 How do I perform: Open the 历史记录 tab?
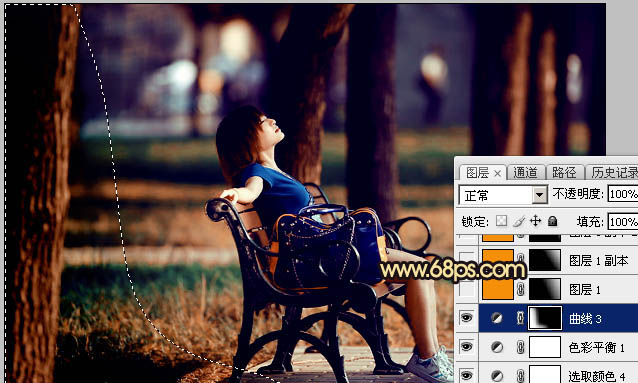tap(612, 173)
